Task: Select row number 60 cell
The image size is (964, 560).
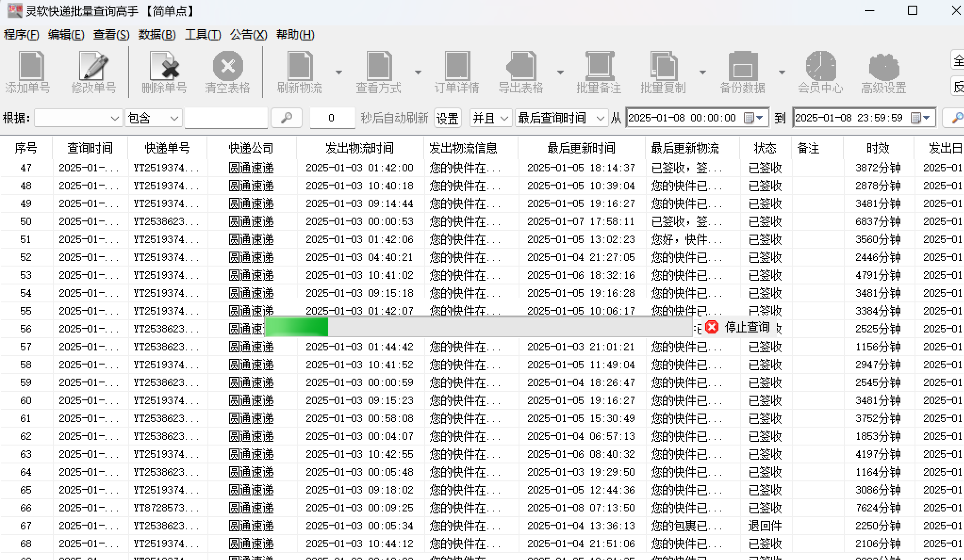Action: coord(26,400)
